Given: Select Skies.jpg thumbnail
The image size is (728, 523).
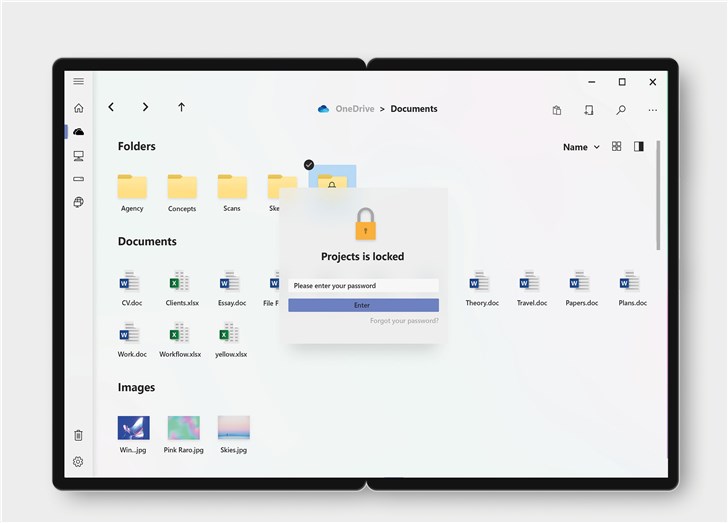Looking at the screenshot, I should (234, 428).
